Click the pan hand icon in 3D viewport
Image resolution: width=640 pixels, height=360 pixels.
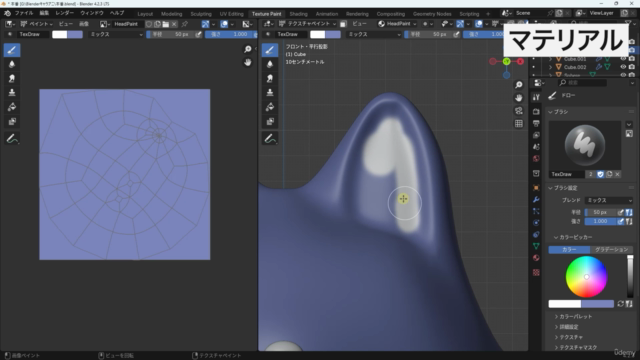[x=519, y=98]
